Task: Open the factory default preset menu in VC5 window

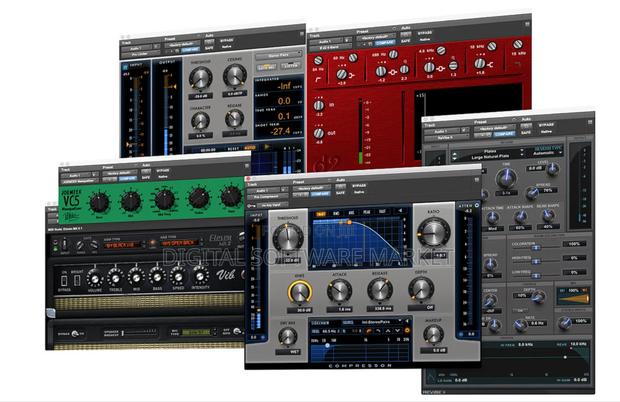Action: 118,173
